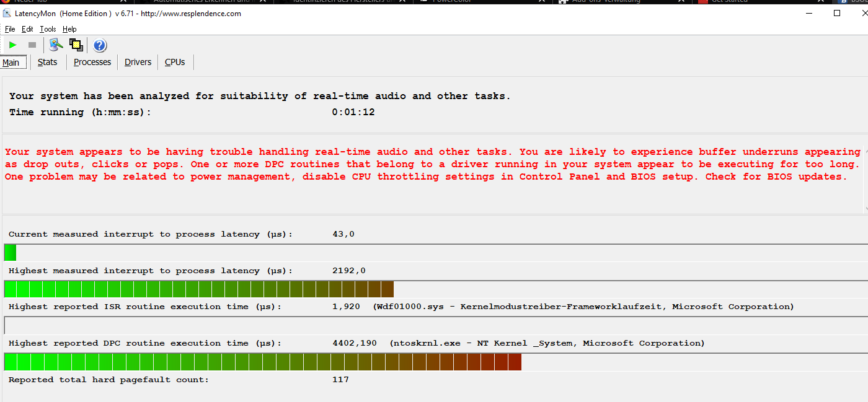Click the 'Time running (h:mm:ss):' label

tap(80, 112)
